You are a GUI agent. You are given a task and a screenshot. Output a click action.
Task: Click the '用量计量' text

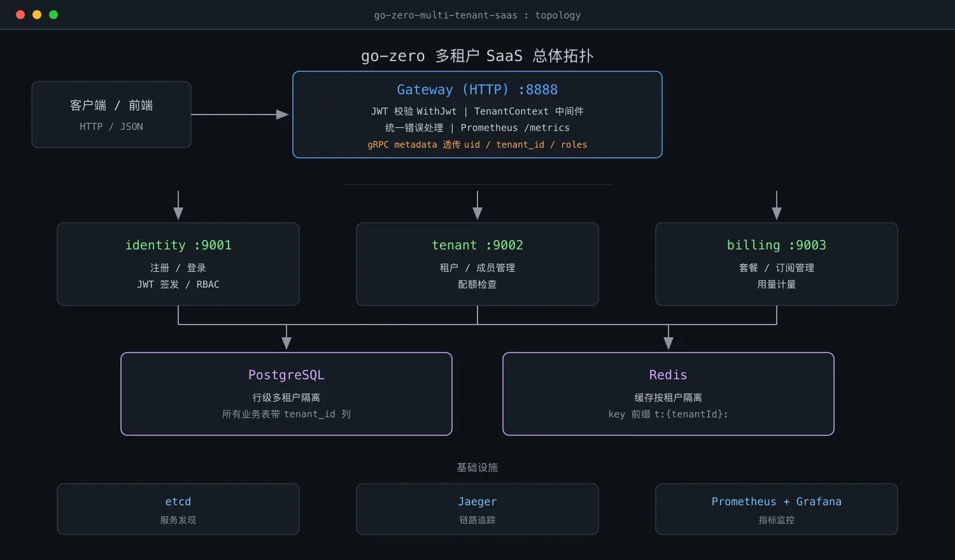(x=777, y=284)
